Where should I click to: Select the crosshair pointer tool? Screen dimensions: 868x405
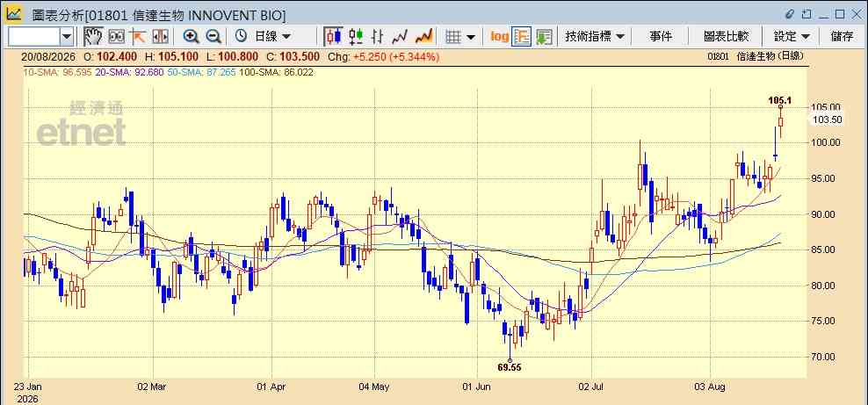137,37
